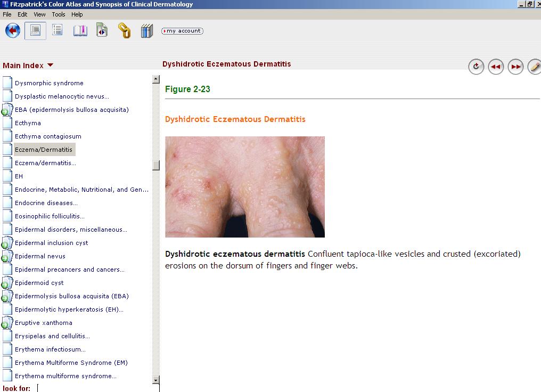Click the dyshidrotic eczema figure image
This screenshot has width=541, height=392.
click(x=245, y=187)
